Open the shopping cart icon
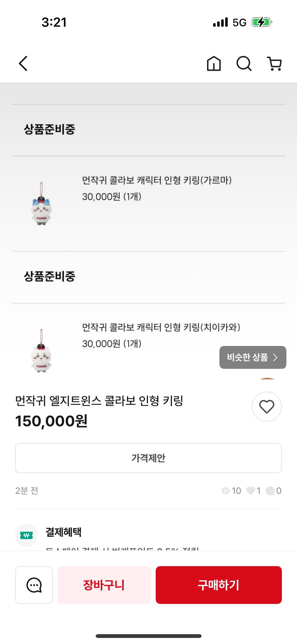The image size is (297, 644). click(x=274, y=63)
